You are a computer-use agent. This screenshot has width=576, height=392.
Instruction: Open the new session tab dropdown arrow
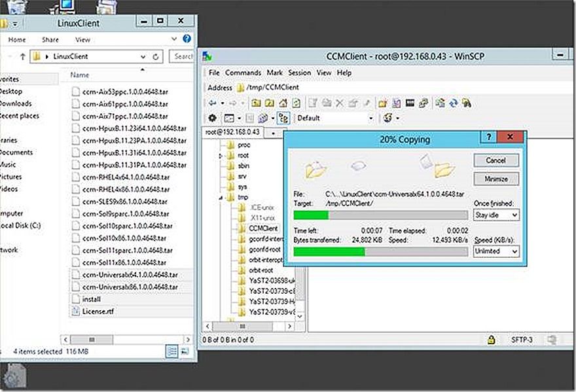click(x=273, y=133)
